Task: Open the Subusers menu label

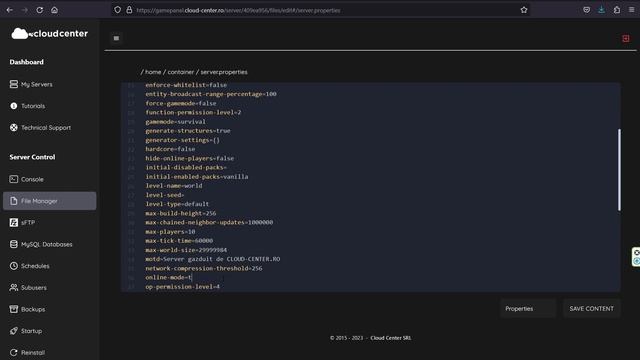Action: point(34,288)
